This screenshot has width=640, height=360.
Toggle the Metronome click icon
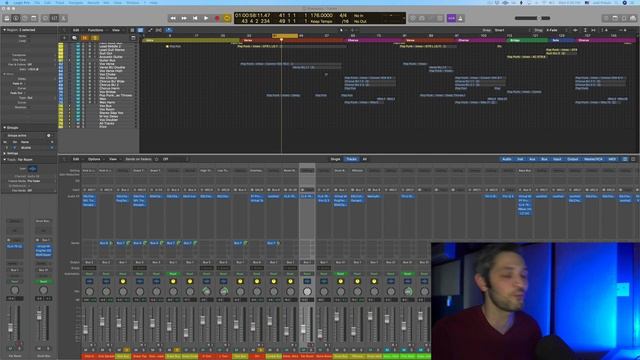[x=460, y=18]
